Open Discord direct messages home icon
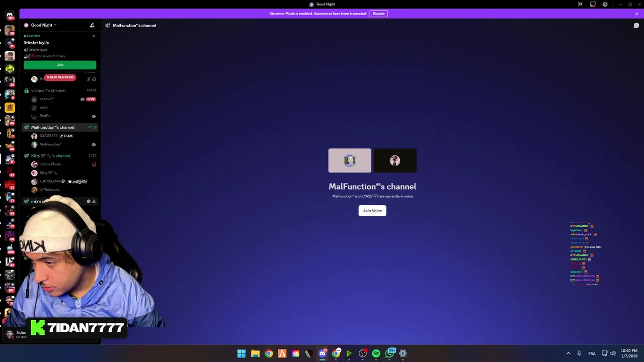This screenshot has width=644, height=362. coord(10,16)
